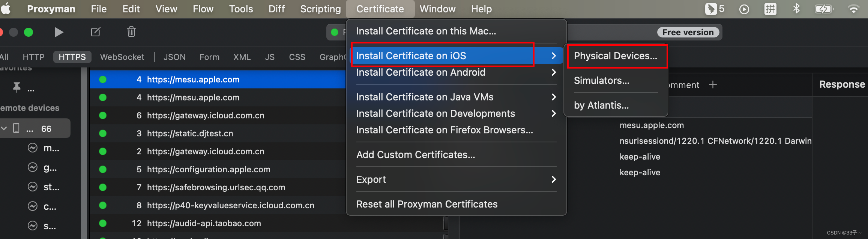This screenshot has height=239, width=868.
Task: Open the Tools menu
Action: [x=241, y=9]
